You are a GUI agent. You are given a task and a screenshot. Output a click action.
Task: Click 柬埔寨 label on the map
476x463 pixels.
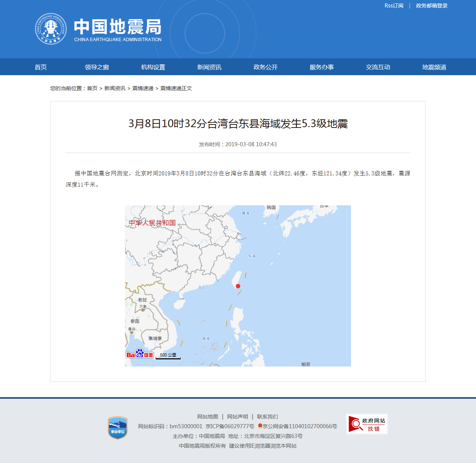tap(155, 338)
